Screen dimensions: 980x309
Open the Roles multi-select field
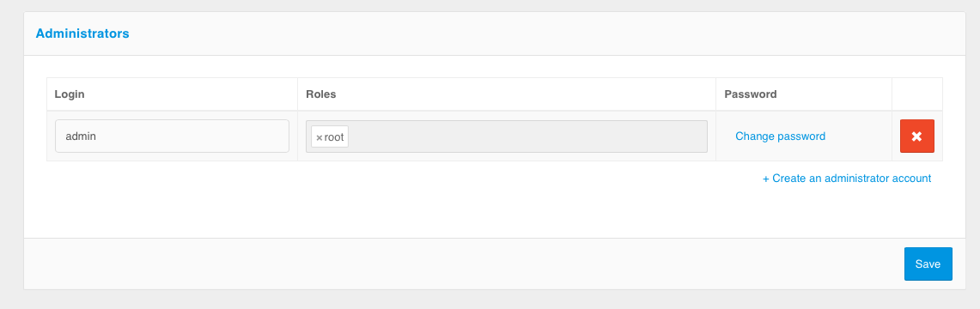tap(506, 136)
